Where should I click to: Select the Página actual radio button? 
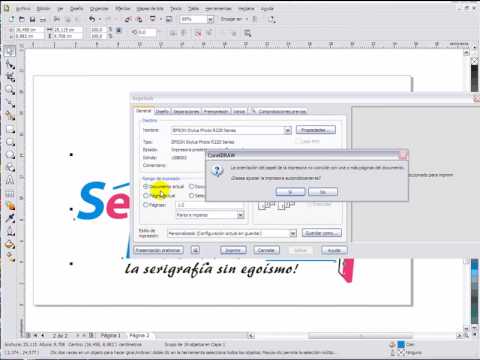point(146,196)
